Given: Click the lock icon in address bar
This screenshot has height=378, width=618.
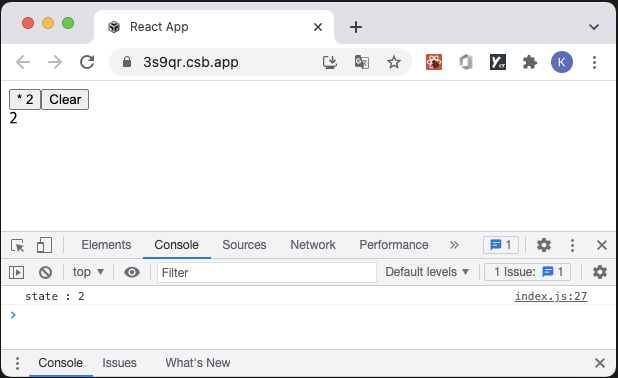Looking at the screenshot, I should click(127, 62).
